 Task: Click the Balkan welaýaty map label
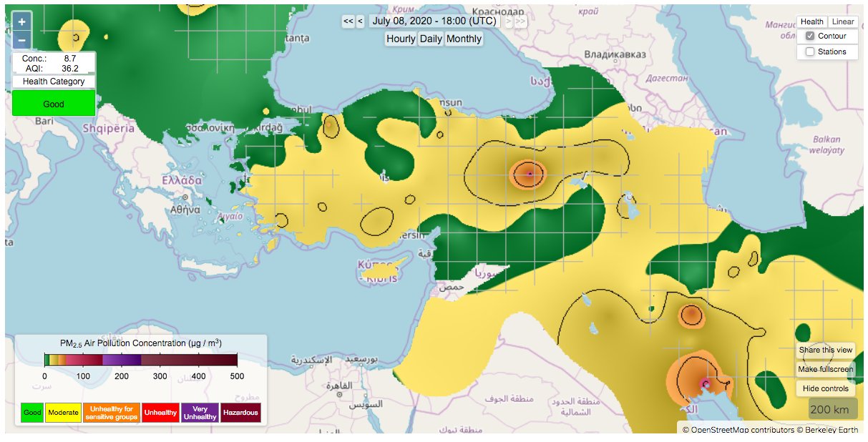[826, 145]
